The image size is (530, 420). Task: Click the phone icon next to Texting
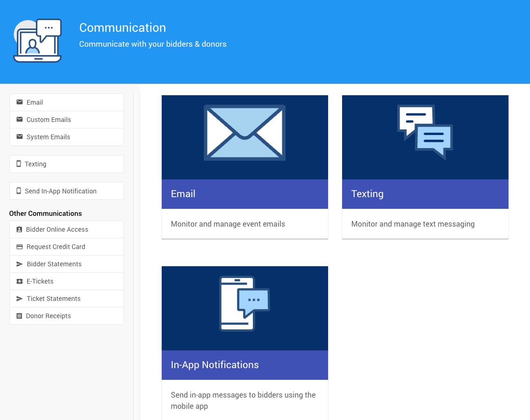point(19,164)
